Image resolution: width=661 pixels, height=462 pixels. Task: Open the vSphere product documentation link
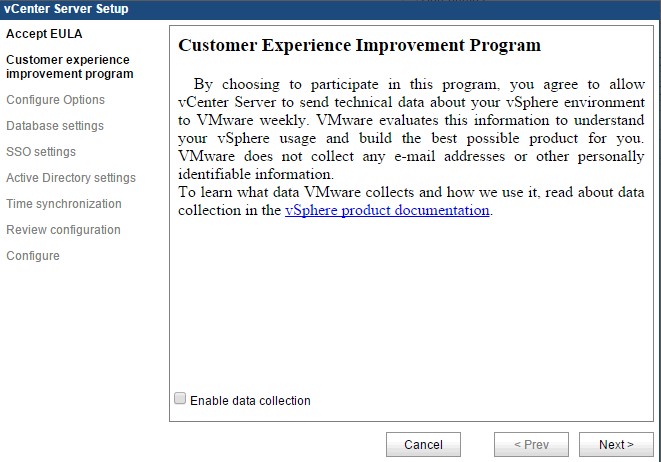pyautogui.click(x=387, y=211)
